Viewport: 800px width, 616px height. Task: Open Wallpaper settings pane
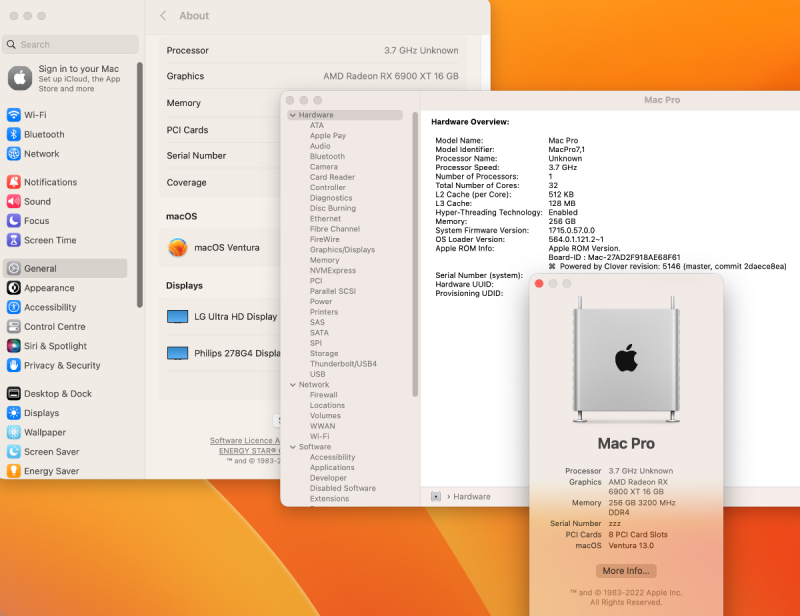point(44,432)
